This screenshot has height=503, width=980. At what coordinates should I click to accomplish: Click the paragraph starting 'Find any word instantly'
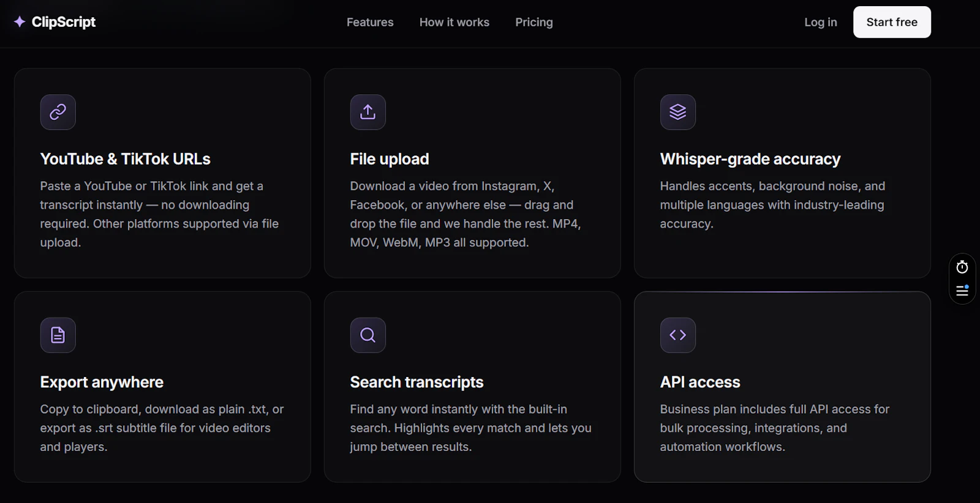pos(471,428)
